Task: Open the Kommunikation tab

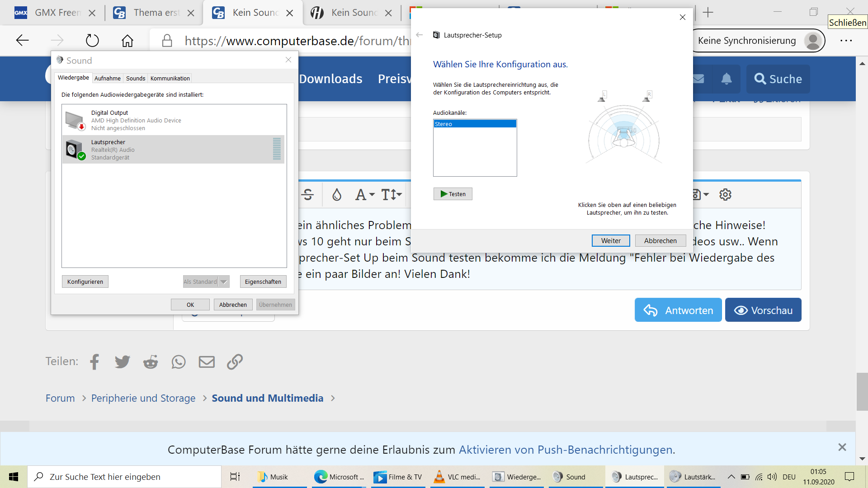Action: point(170,78)
